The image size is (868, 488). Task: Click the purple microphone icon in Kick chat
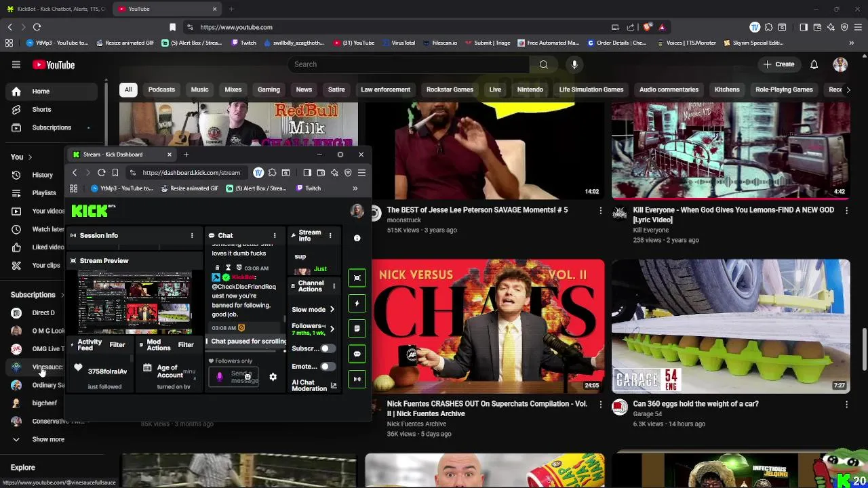point(219,377)
